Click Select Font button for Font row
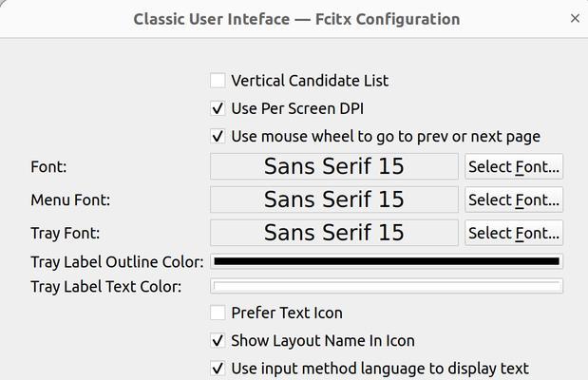 514,166
